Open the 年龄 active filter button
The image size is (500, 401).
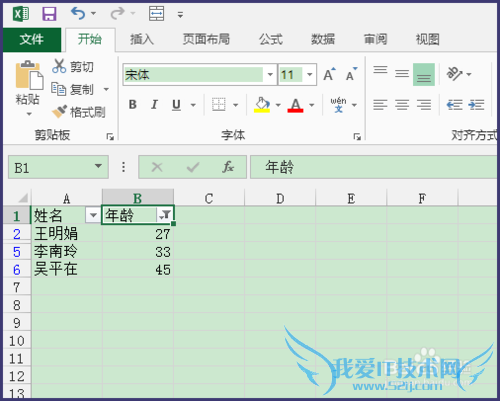coord(165,215)
